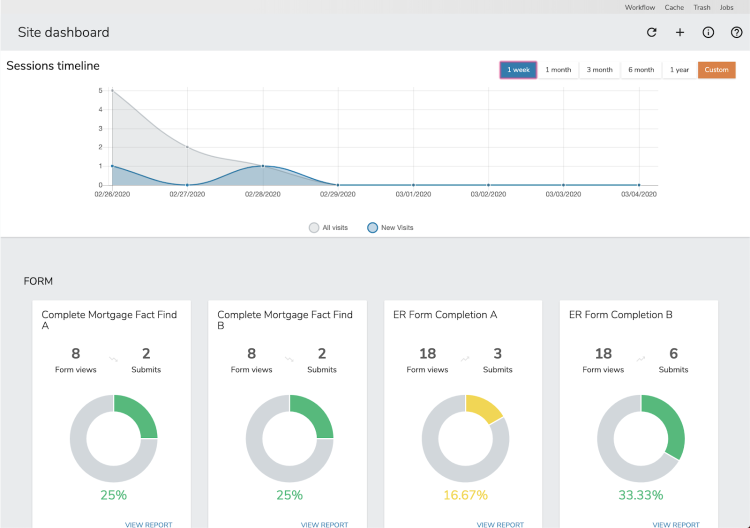
Task: Click the orange Custom range button
Action: (x=717, y=70)
